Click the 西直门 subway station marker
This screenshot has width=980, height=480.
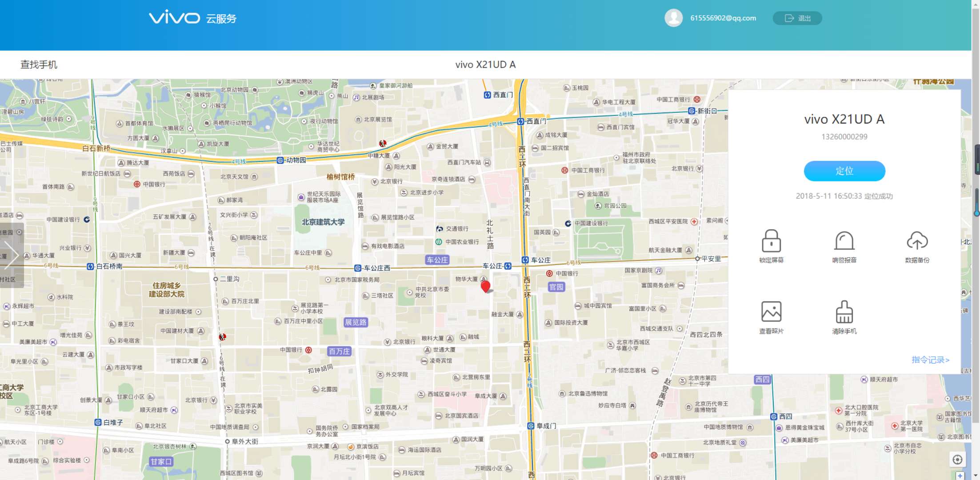[520, 121]
